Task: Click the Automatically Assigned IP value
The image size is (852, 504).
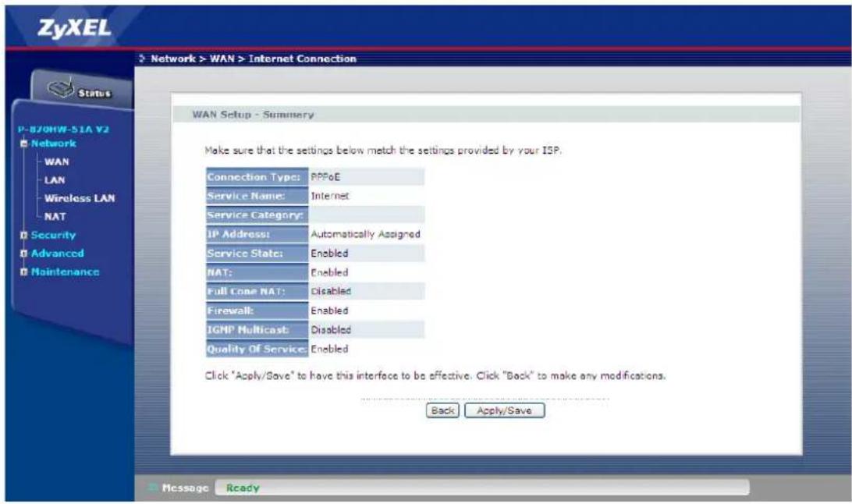Action: click(365, 234)
